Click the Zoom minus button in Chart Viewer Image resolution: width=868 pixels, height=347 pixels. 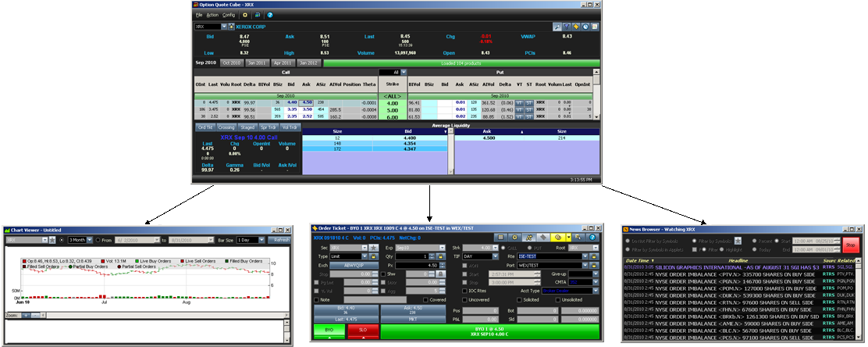[35, 316]
